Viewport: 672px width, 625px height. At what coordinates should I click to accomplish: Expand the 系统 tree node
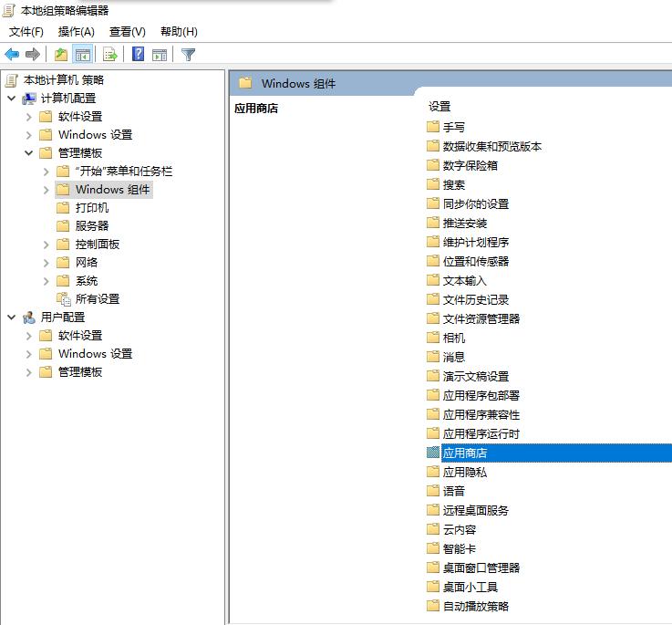pos(47,281)
